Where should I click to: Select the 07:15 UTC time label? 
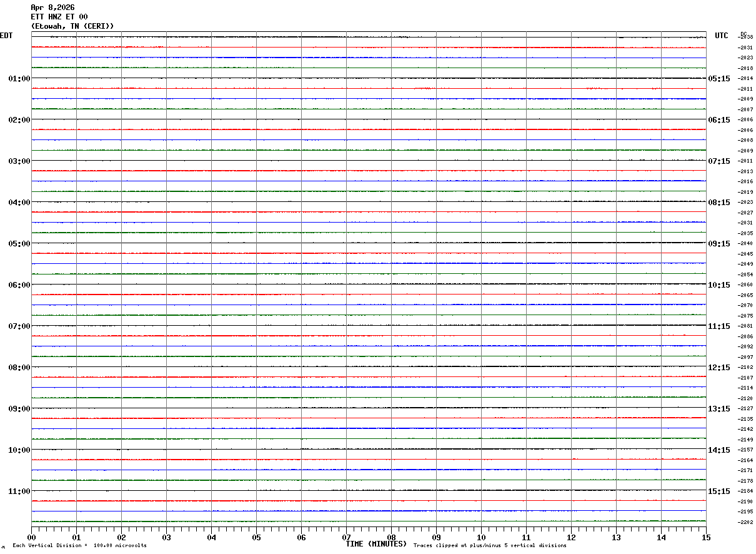[x=719, y=161]
